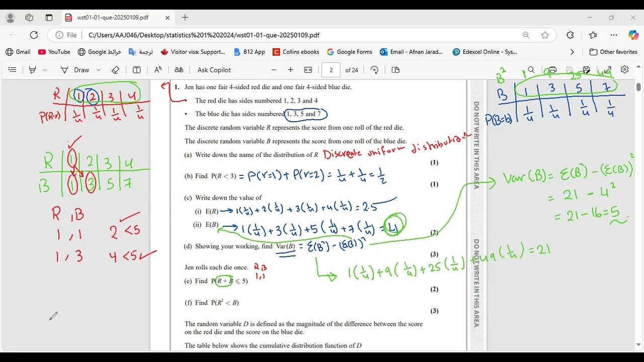Toggle the Tab actions menu
Screen dimensions: 644x362
[x=49, y=18]
